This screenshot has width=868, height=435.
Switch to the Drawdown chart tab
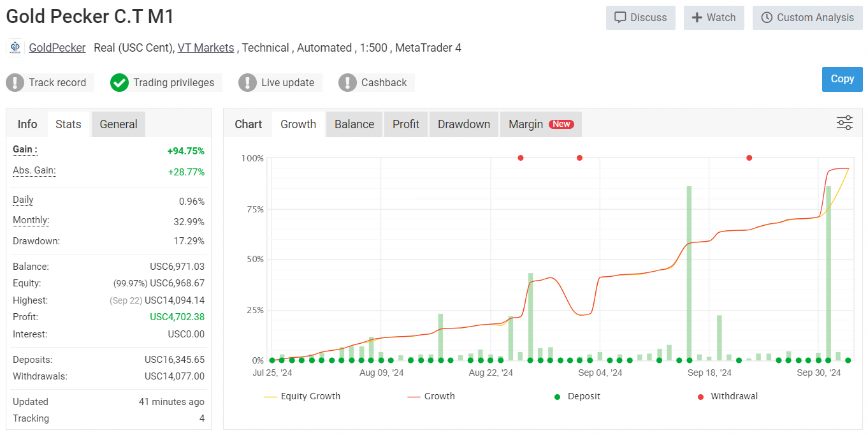point(463,124)
